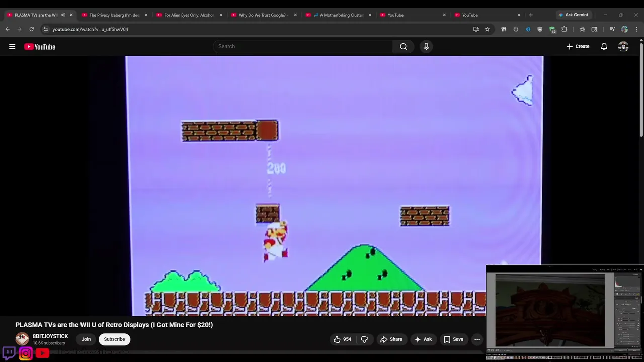
Task: Close the Why Do We Trust Google tab
Action: pos(295,15)
